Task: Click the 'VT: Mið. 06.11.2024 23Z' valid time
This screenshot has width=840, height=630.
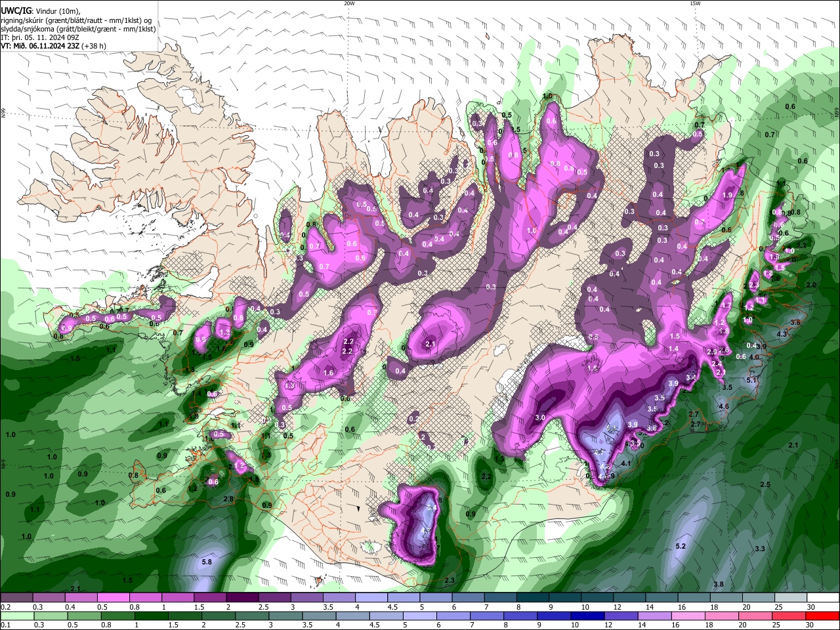Action: (39, 46)
